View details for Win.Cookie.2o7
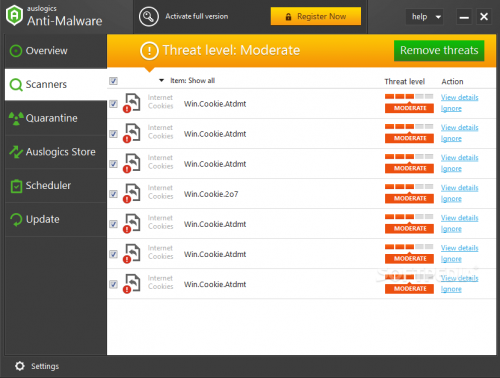Screen dimensions: 500x378 (x=459, y=188)
